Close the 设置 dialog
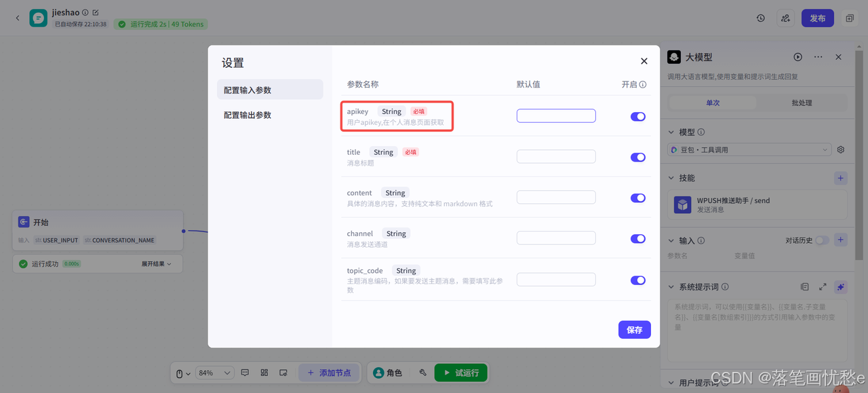868x393 pixels. pyautogui.click(x=644, y=61)
